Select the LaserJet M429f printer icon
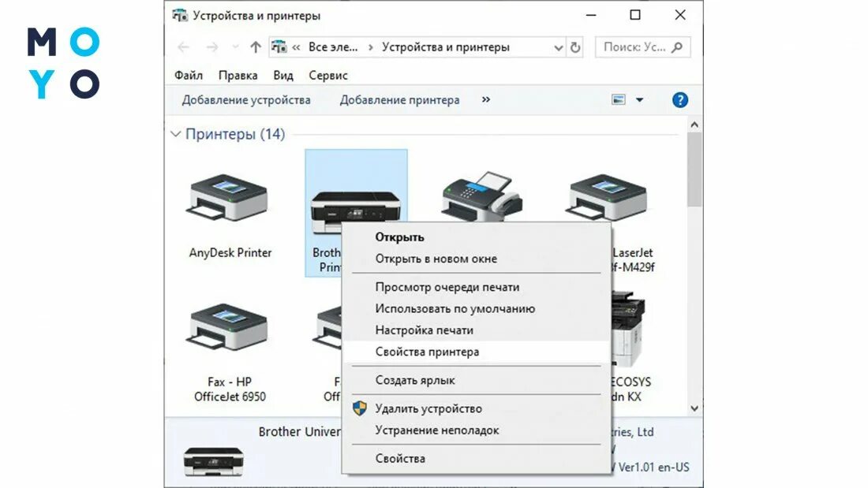 tap(606, 197)
